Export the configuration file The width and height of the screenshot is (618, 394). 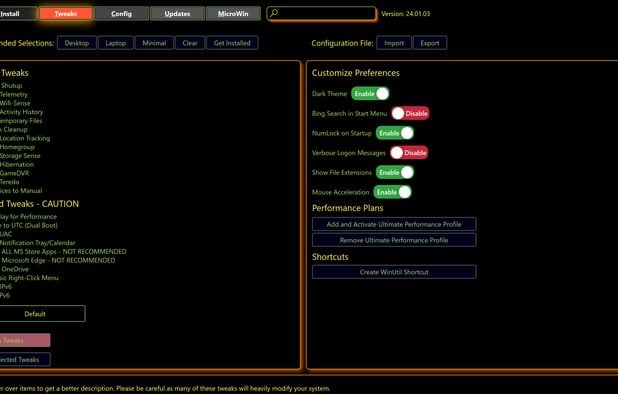pyautogui.click(x=430, y=43)
